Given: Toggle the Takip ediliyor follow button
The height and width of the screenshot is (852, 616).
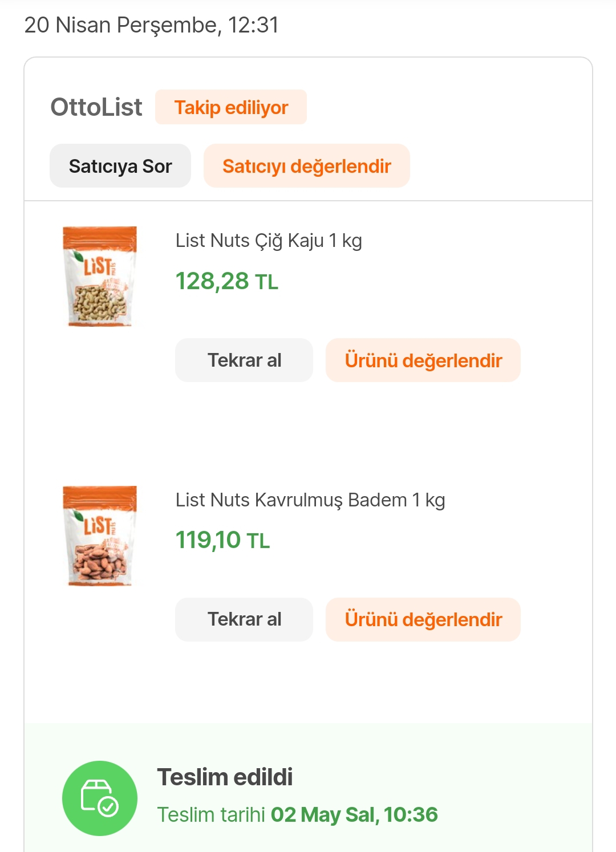Looking at the screenshot, I should point(231,107).
